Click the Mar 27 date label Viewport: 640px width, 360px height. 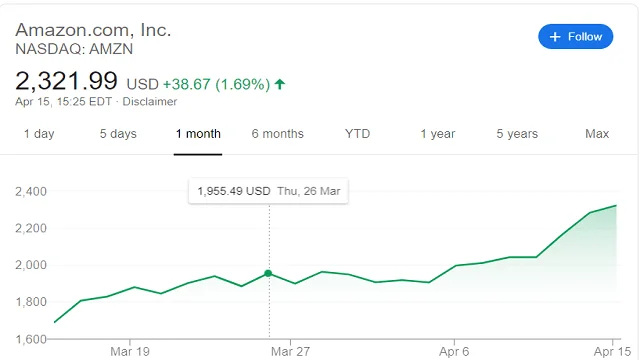[290, 351]
